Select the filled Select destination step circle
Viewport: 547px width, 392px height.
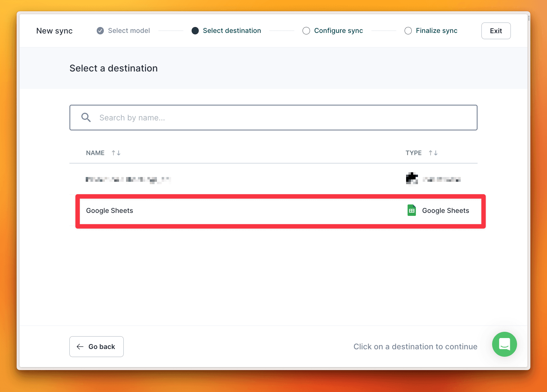[195, 31]
